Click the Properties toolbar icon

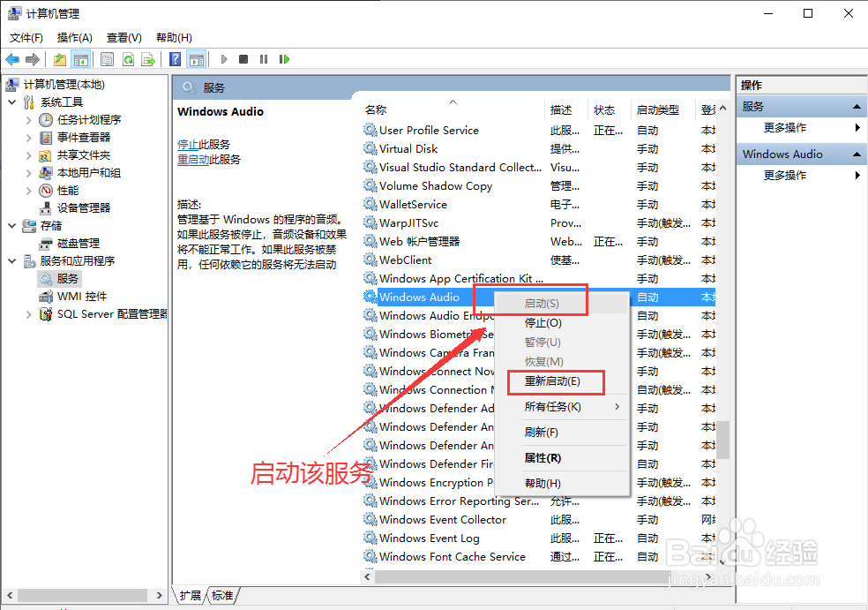pyautogui.click(x=108, y=59)
